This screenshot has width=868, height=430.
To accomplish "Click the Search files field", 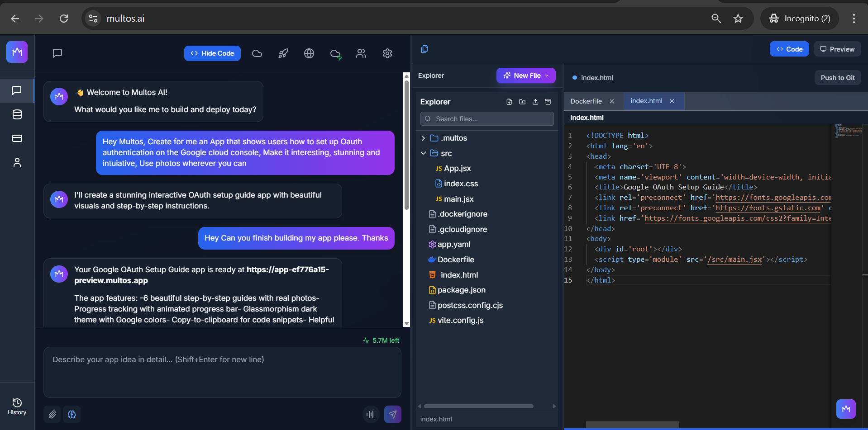I will 487,119.
